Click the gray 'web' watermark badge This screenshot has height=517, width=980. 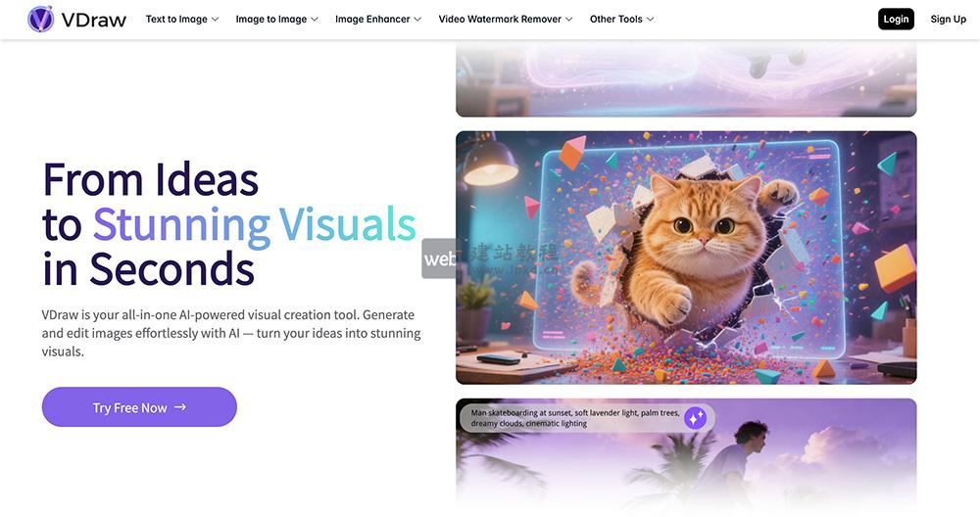click(438, 259)
